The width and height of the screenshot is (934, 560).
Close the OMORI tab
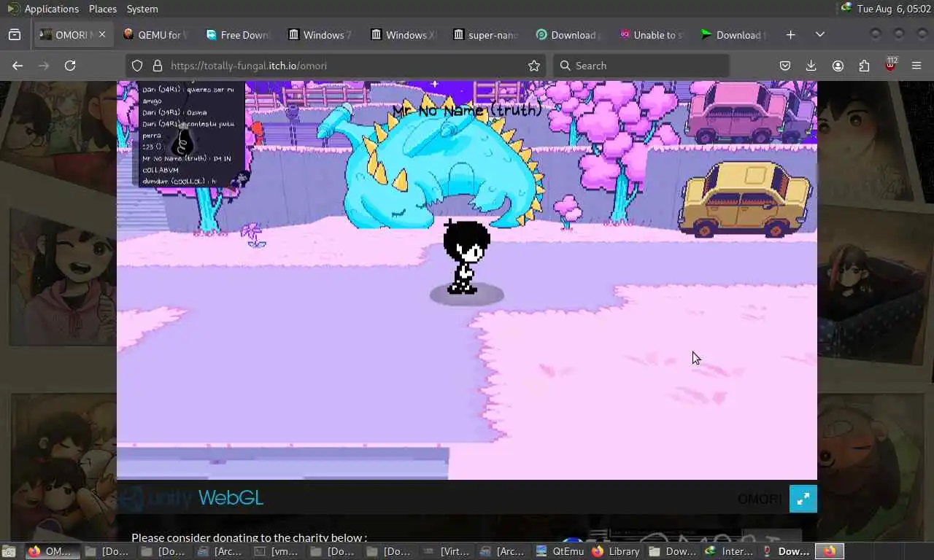pyautogui.click(x=102, y=34)
